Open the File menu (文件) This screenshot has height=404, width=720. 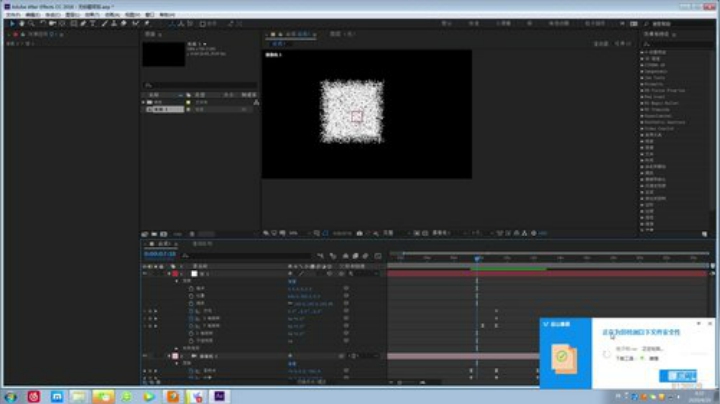pos(12,15)
